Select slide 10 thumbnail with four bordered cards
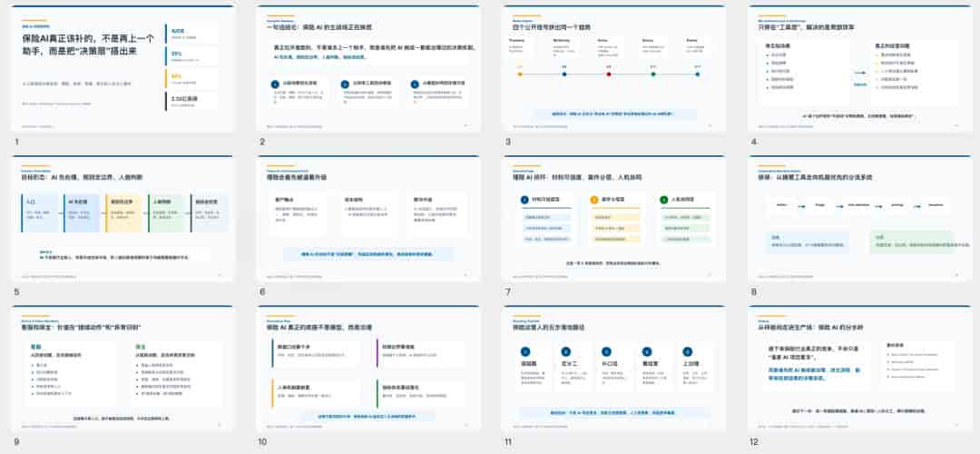This screenshot has width=980, height=454. [368, 369]
